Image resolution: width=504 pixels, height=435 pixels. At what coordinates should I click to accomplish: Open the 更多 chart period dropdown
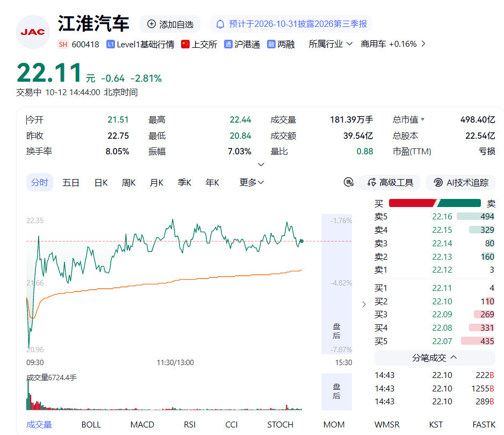[251, 182]
